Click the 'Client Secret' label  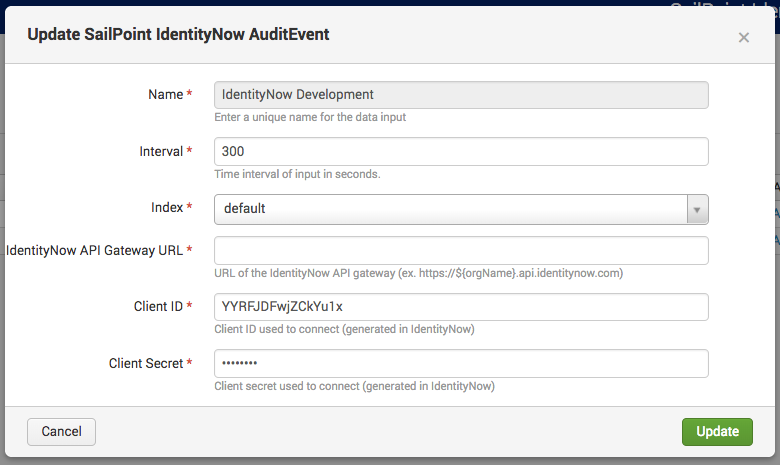[146, 364]
